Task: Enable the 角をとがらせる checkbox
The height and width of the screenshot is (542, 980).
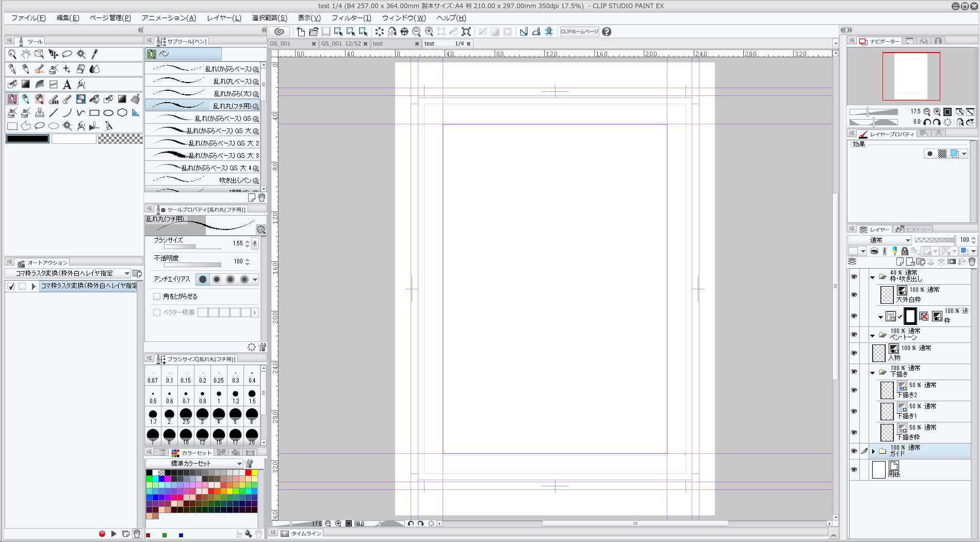Action: [x=157, y=297]
